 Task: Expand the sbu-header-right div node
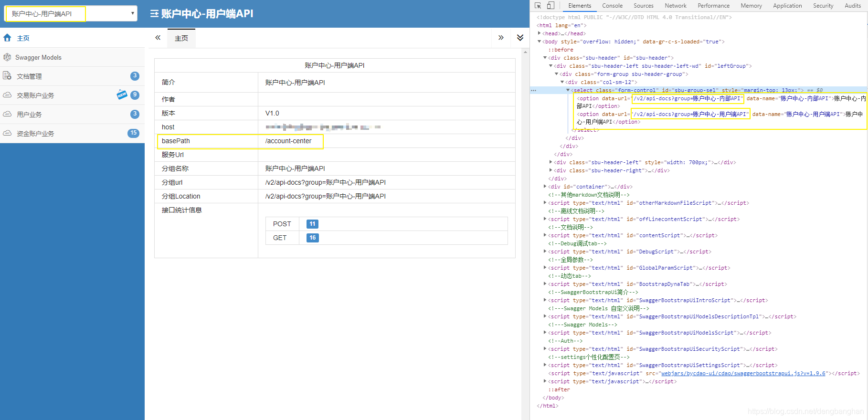550,170
